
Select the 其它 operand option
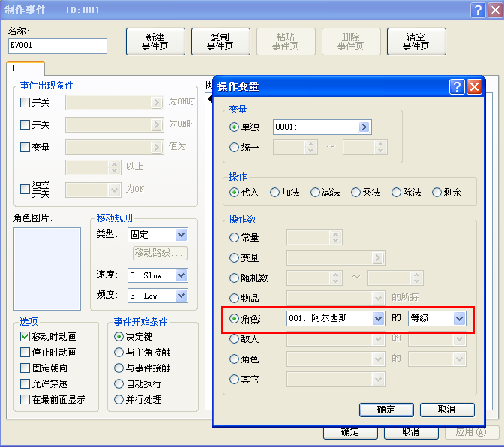[x=234, y=379]
